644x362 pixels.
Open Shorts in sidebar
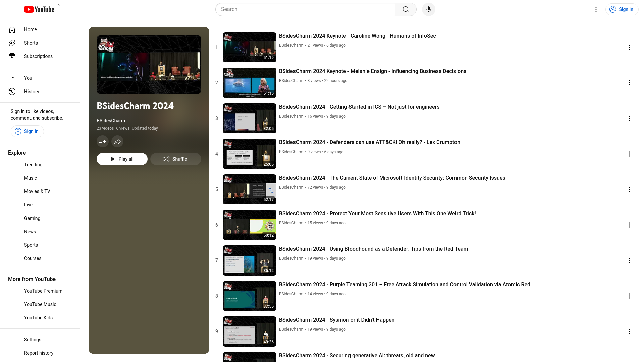click(x=40, y=43)
